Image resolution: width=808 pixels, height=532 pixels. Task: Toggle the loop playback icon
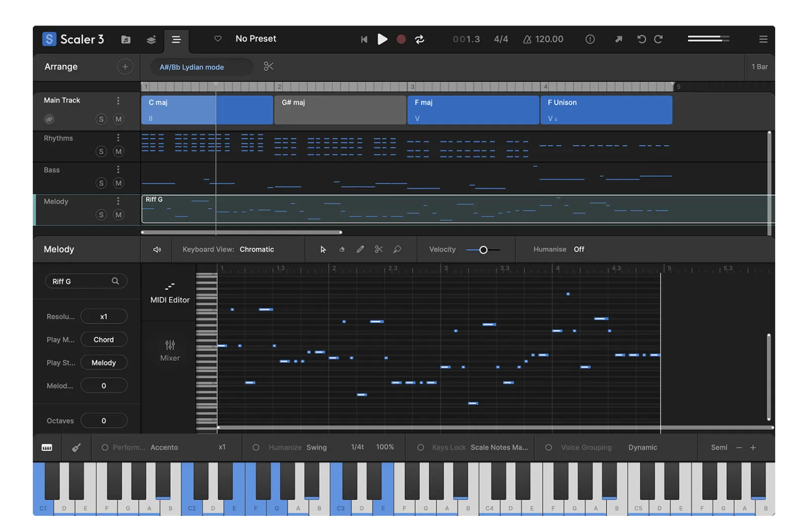(420, 39)
